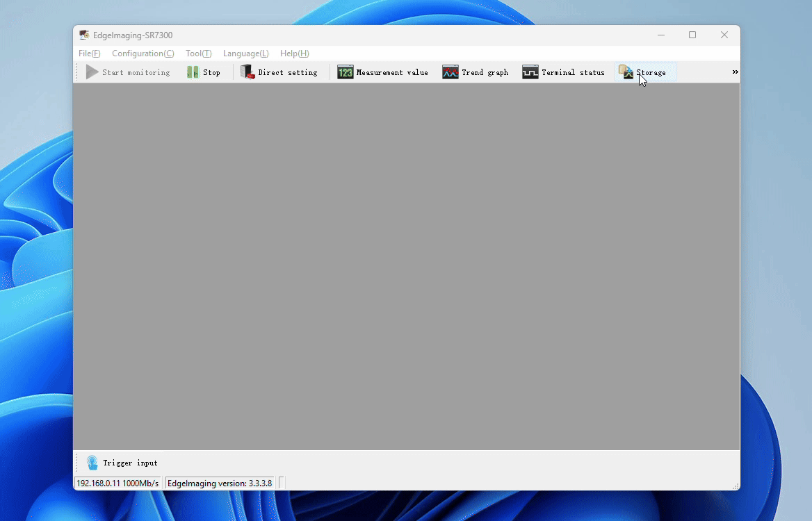
Task: Open the Configuration menu
Action: tap(143, 53)
